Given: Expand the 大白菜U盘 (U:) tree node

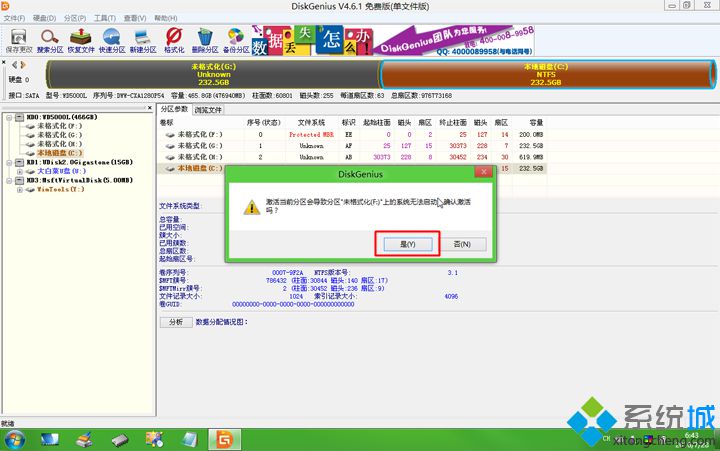Looking at the screenshot, I should 20,171.
